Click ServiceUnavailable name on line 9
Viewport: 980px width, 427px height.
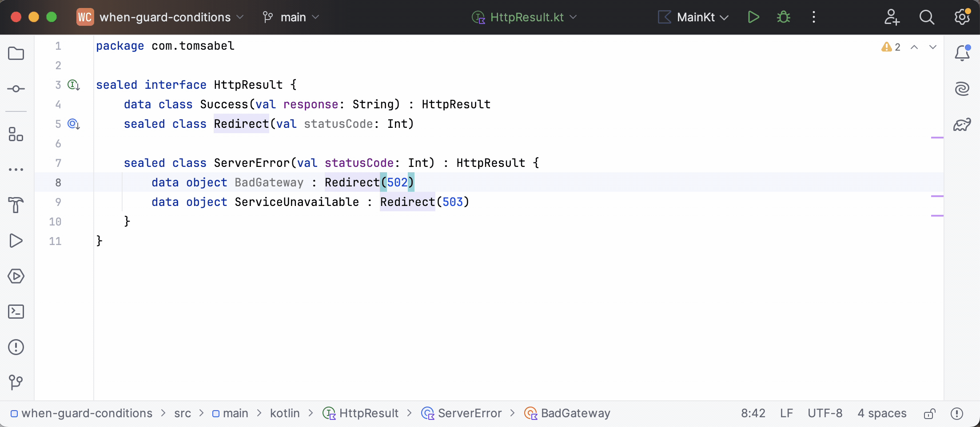[297, 202]
